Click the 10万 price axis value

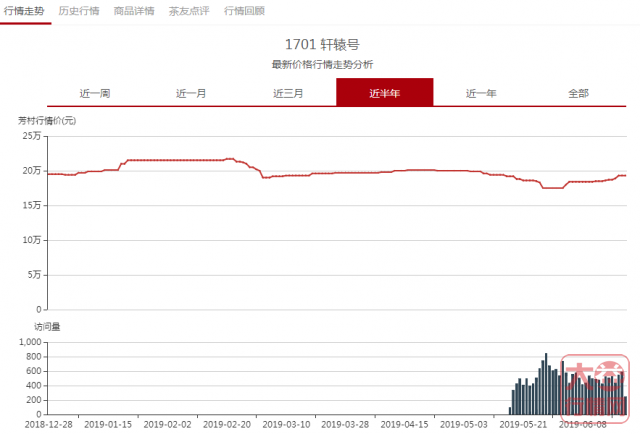32,240
